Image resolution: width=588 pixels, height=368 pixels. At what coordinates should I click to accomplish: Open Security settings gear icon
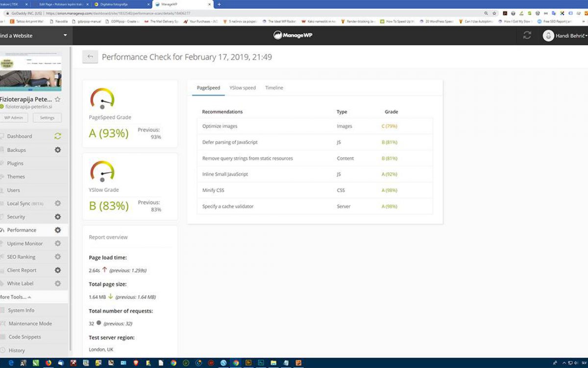point(58,217)
